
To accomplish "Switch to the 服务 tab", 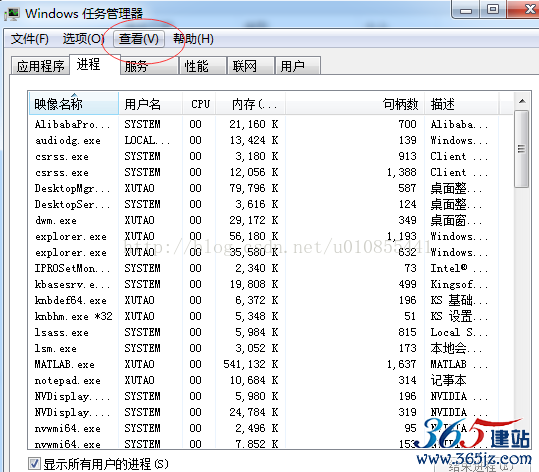I will 150,66.
